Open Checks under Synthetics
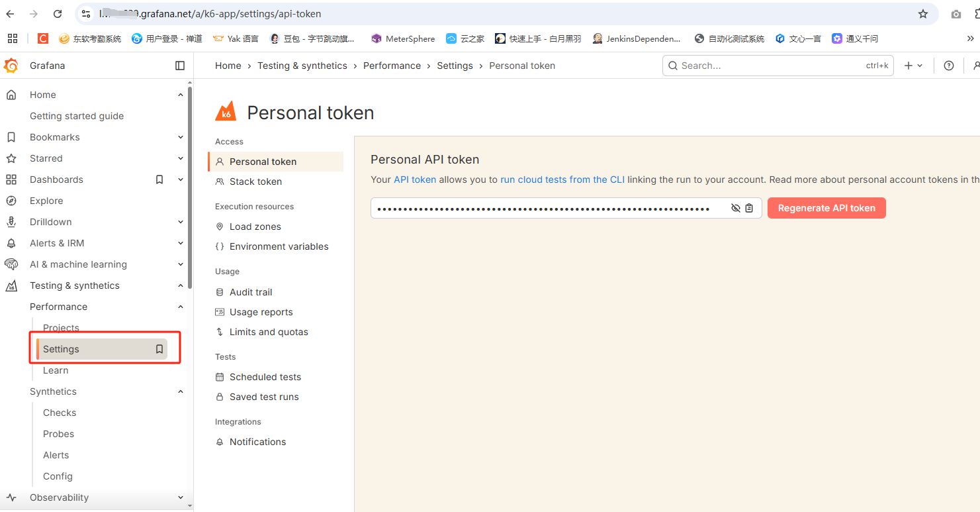 click(60, 413)
